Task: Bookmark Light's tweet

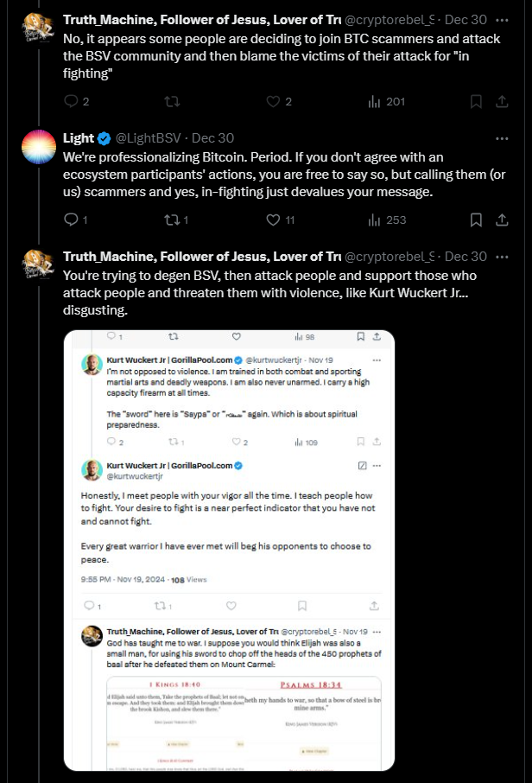Action: (x=476, y=220)
